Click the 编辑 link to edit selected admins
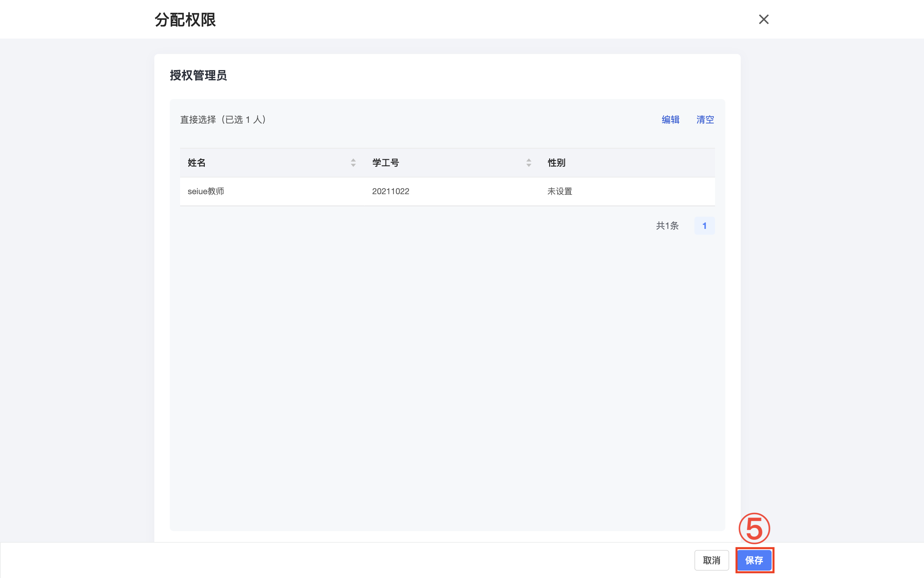This screenshot has width=924, height=578. pyautogui.click(x=671, y=120)
